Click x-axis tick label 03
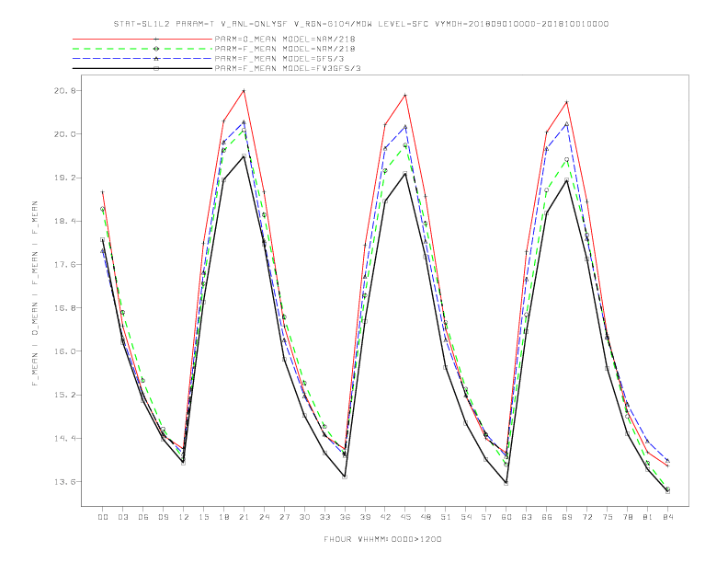The height and width of the screenshot is (563, 728). tap(122, 517)
